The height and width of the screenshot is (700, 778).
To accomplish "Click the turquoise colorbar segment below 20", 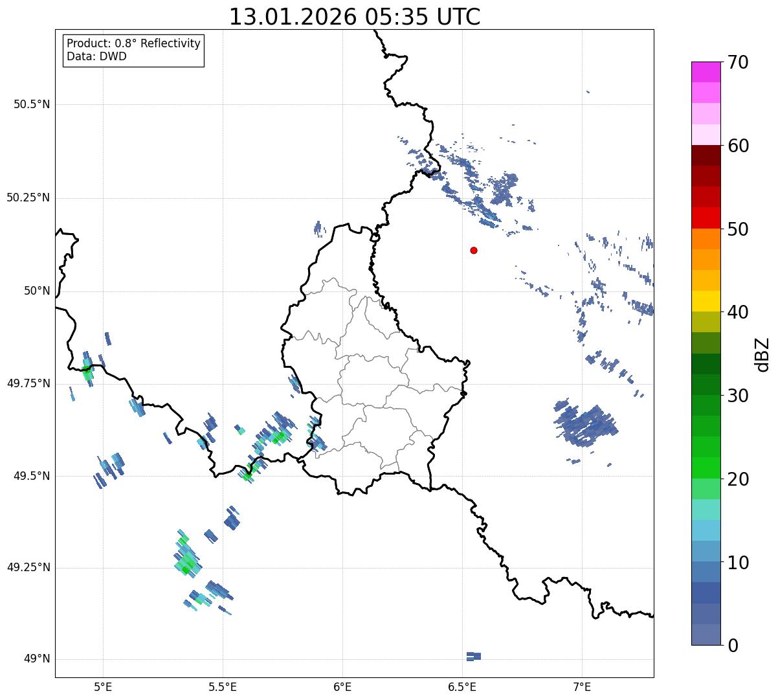I will [x=706, y=509].
